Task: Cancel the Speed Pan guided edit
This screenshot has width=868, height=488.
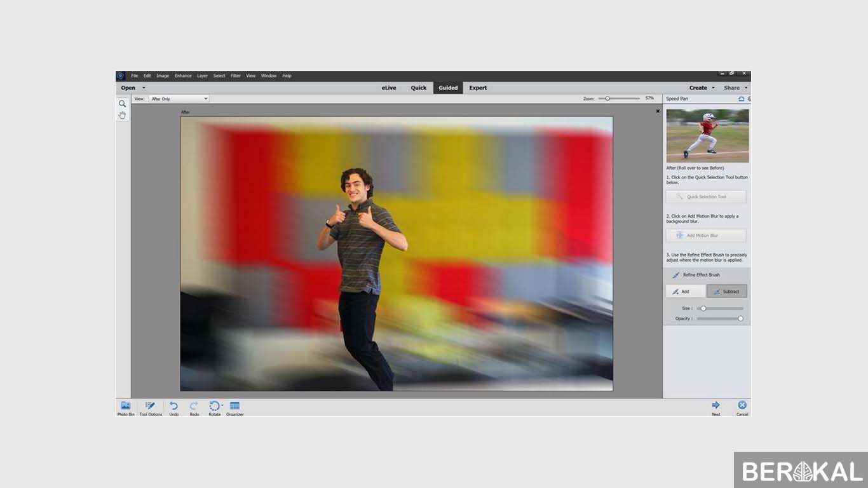Action: (x=742, y=407)
